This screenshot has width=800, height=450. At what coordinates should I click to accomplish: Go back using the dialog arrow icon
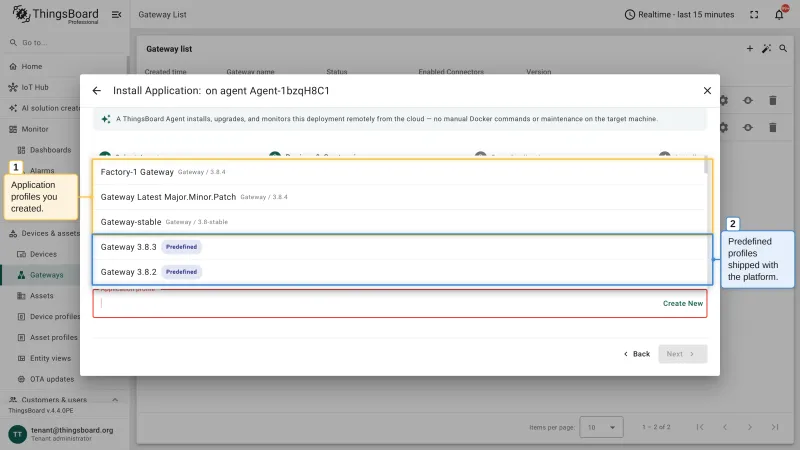pyautogui.click(x=96, y=91)
